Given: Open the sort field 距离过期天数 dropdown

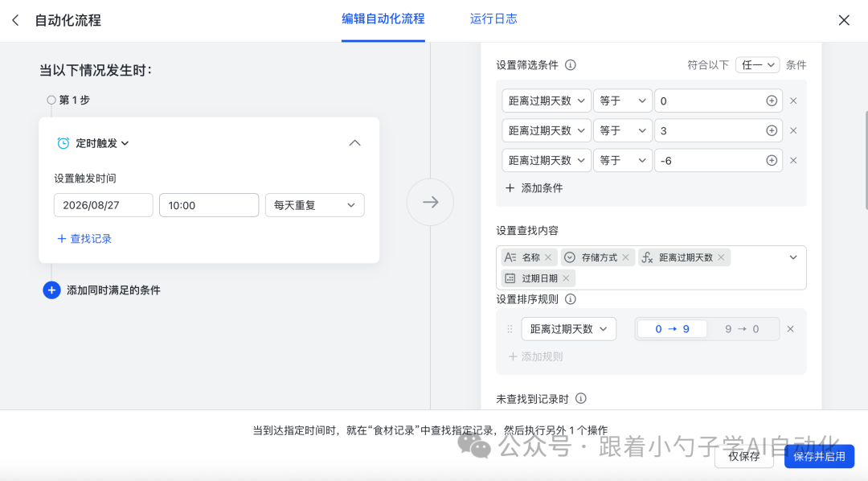Looking at the screenshot, I should pos(568,329).
